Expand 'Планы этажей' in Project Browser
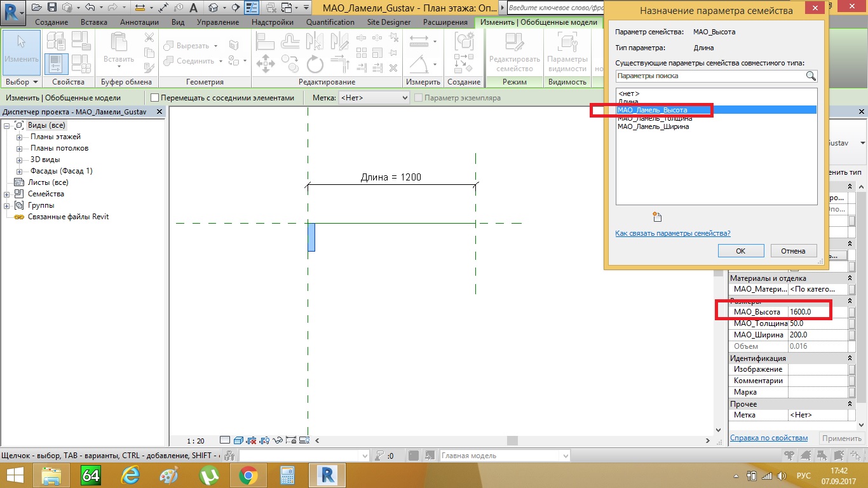This screenshot has height=488, width=868. [x=19, y=137]
